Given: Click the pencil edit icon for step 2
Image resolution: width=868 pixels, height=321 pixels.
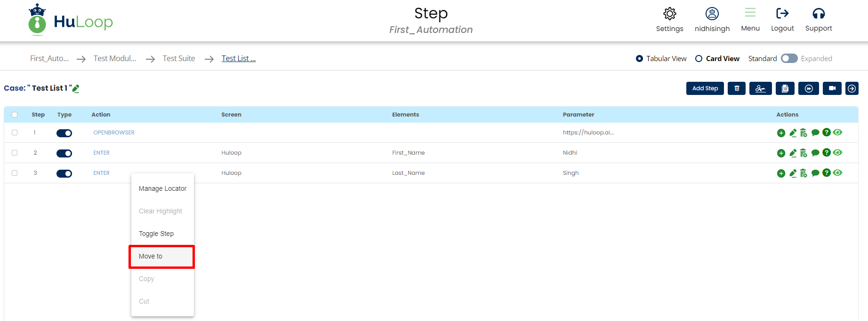Looking at the screenshot, I should 793,153.
